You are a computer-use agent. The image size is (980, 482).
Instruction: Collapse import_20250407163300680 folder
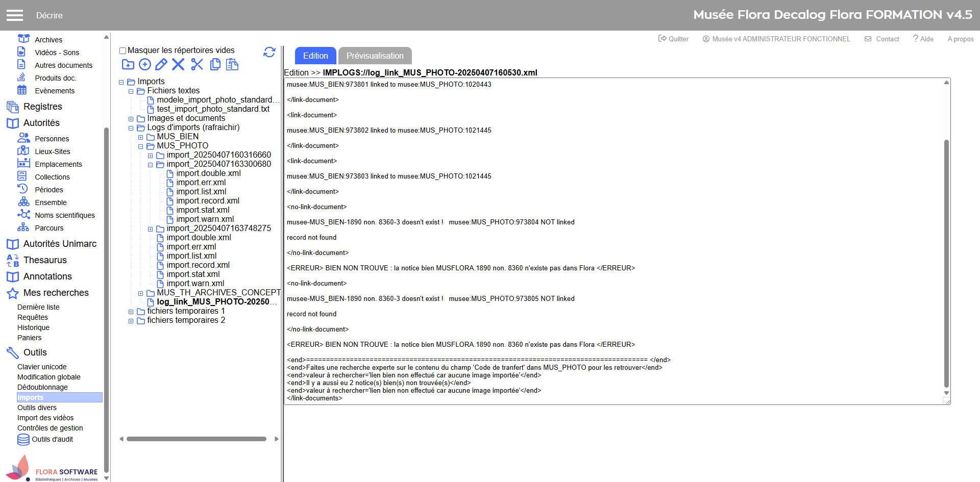pyautogui.click(x=151, y=165)
